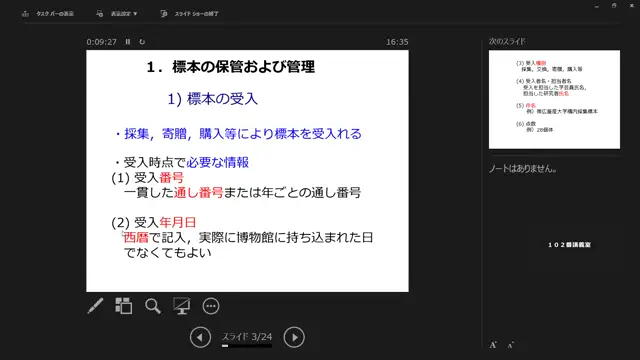Screen dimensions: 640x360
Task: Open the see all slides grid
Action: click(124, 306)
